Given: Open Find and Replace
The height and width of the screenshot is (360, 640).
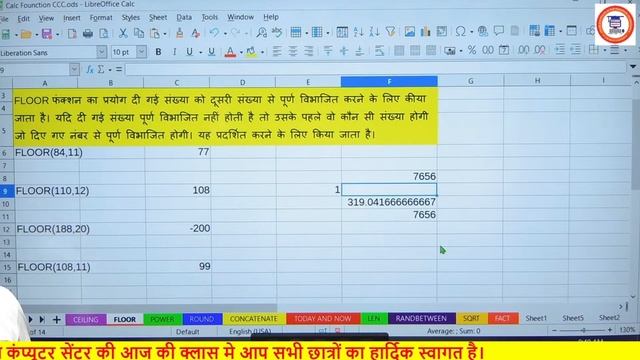Looking at the screenshot, I should [261, 32].
